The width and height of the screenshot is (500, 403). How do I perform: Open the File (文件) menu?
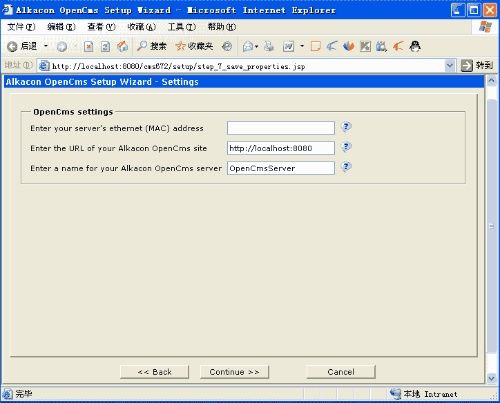tap(21, 27)
